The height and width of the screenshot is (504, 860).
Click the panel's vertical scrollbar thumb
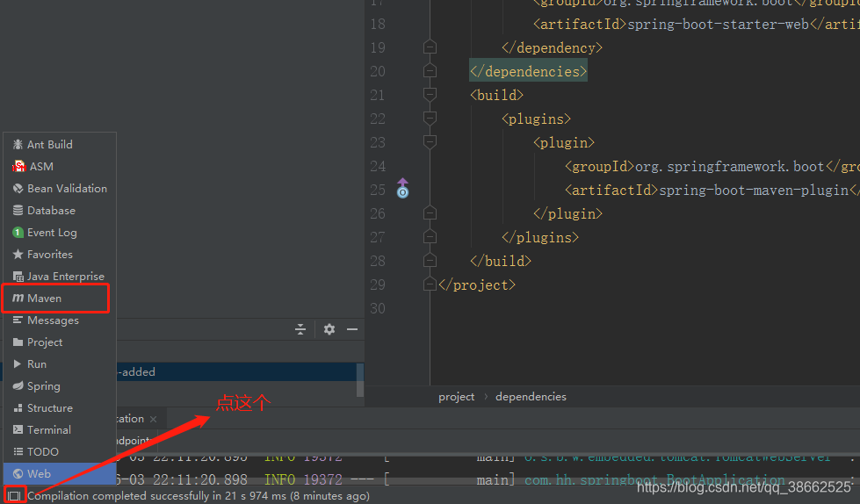pyautogui.click(x=360, y=379)
